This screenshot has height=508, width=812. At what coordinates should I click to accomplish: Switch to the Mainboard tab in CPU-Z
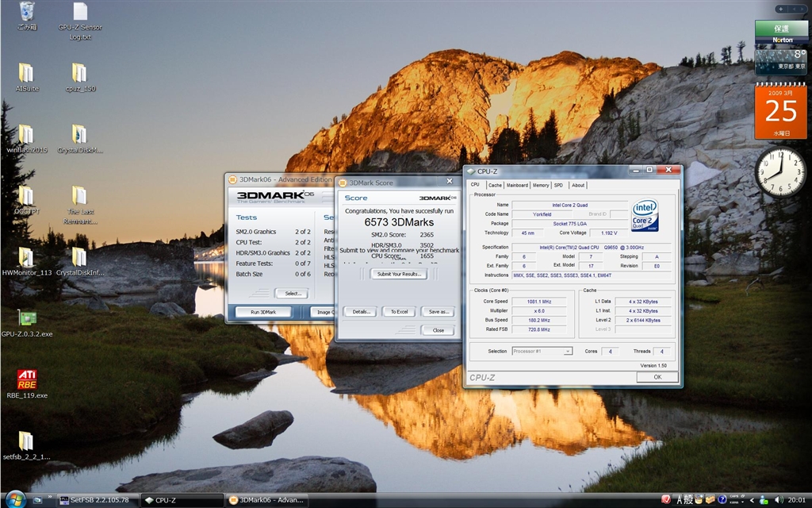point(517,185)
